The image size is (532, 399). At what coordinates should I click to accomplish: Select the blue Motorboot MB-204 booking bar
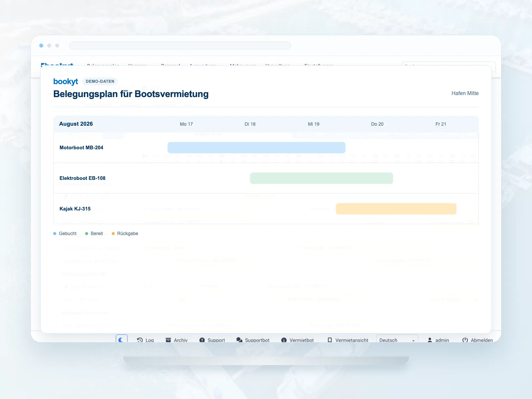point(256,148)
